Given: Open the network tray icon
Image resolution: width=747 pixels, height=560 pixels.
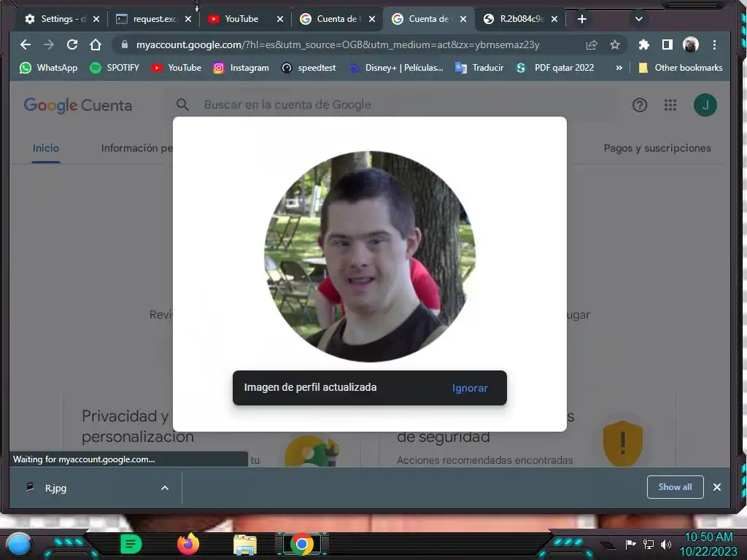Looking at the screenshot, I should tap(648, 544).
